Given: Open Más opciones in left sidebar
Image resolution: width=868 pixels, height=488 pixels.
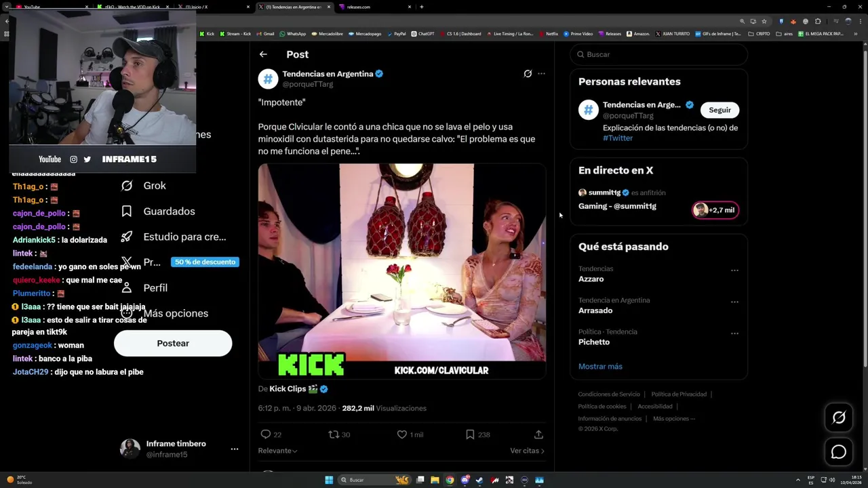Looking at the screenshot, I should 164,313.
